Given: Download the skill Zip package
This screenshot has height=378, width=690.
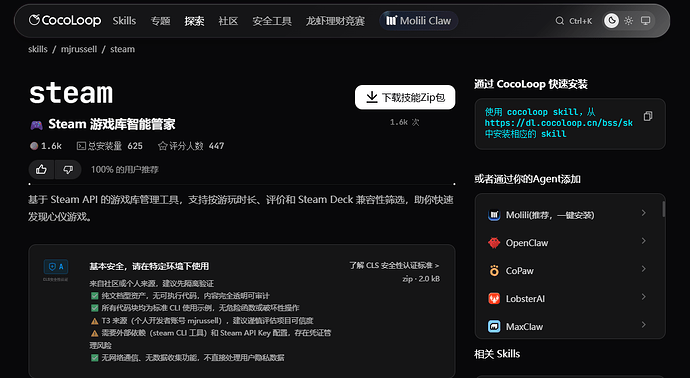Looking at the screenshot, I should click(405, 97).
